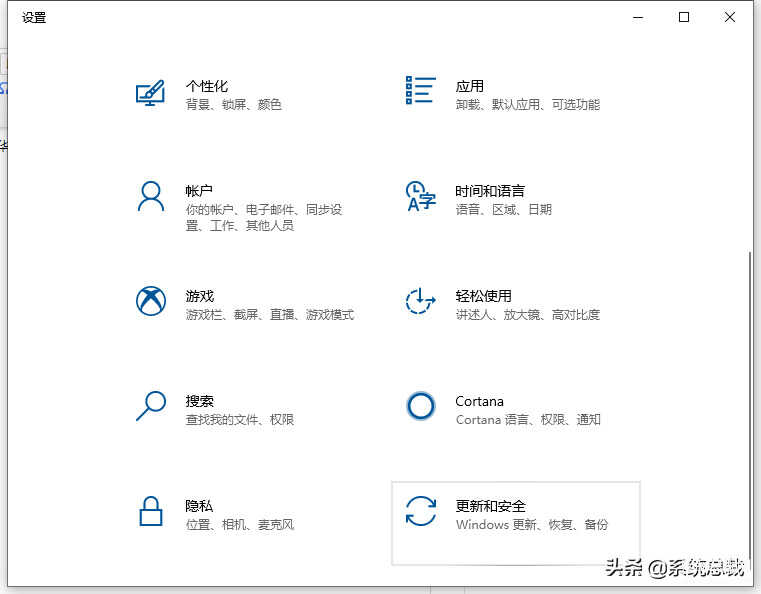Click the description 游戏栏、截屏、直播、游戏模式

coord(270,314)
